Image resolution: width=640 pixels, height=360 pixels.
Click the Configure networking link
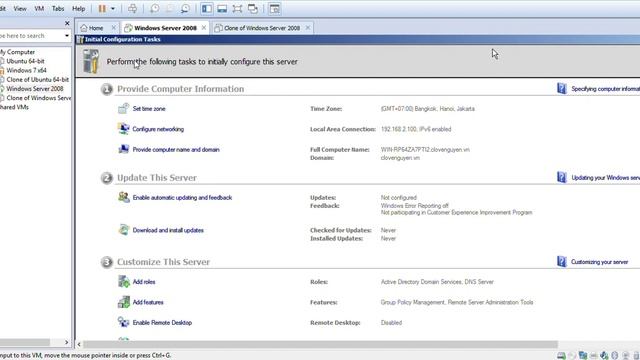[x=158, y=129]
